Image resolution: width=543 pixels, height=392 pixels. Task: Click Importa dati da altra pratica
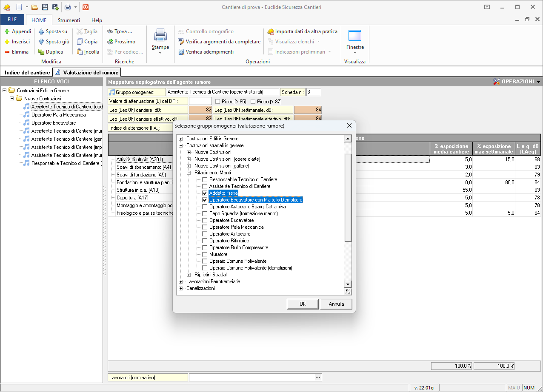[302, 31]
